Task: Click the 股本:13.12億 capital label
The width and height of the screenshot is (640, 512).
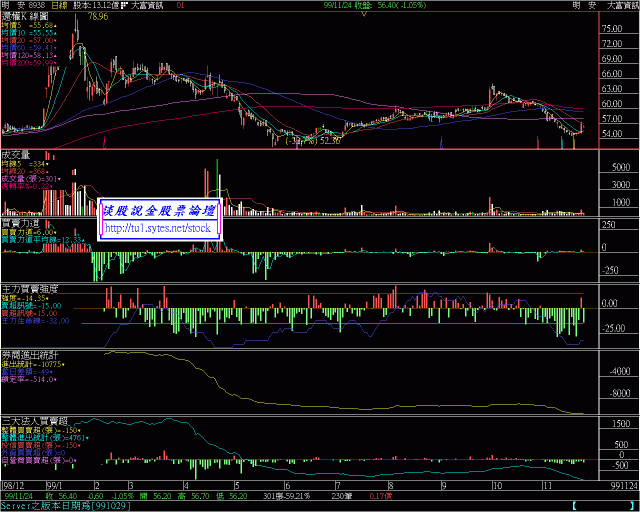Action: (x=97, y=5)
